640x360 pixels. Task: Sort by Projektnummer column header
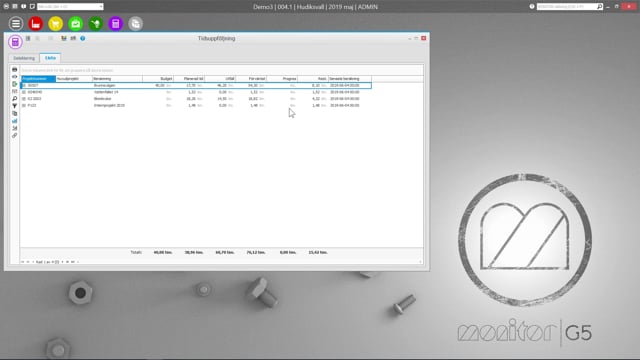pos(38,79)
